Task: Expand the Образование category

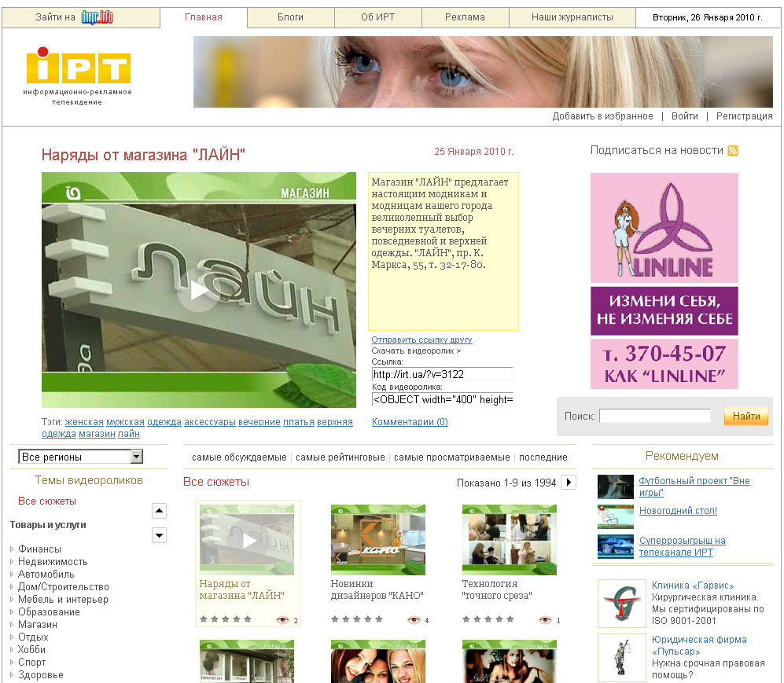Action: pyautogui.click(x=12, y=611)
